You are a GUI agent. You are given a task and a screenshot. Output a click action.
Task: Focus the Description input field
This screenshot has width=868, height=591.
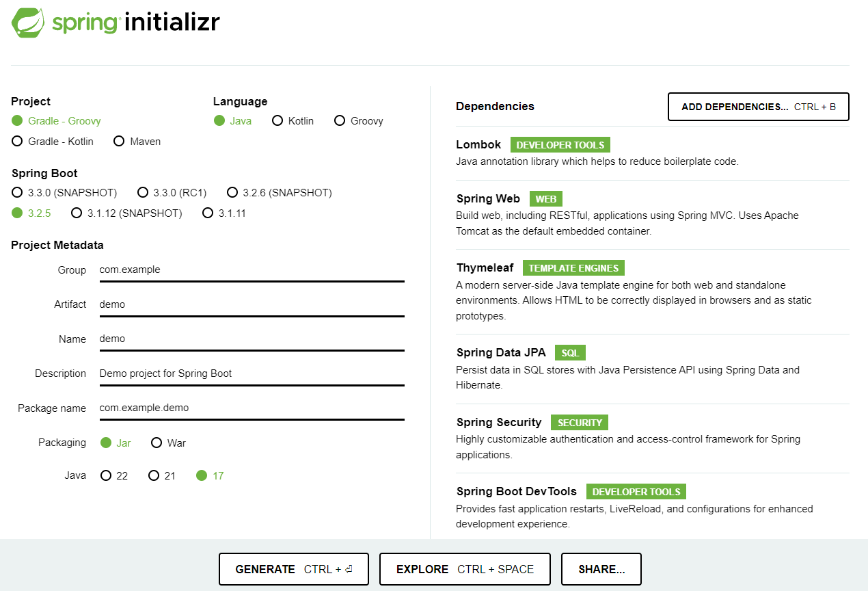[x=252, y=373]
